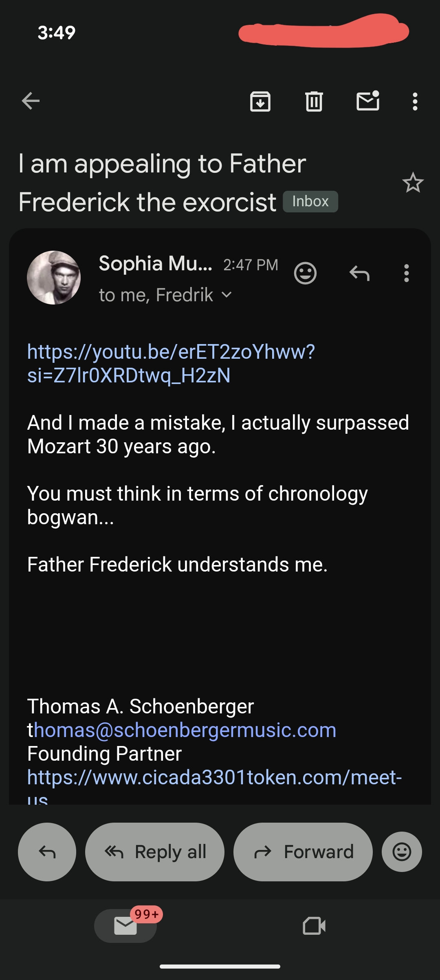Viewport: 440px width, 980px height.
Task: Add emoji reaction beside sender name
Action: click(x=305, y=273)
